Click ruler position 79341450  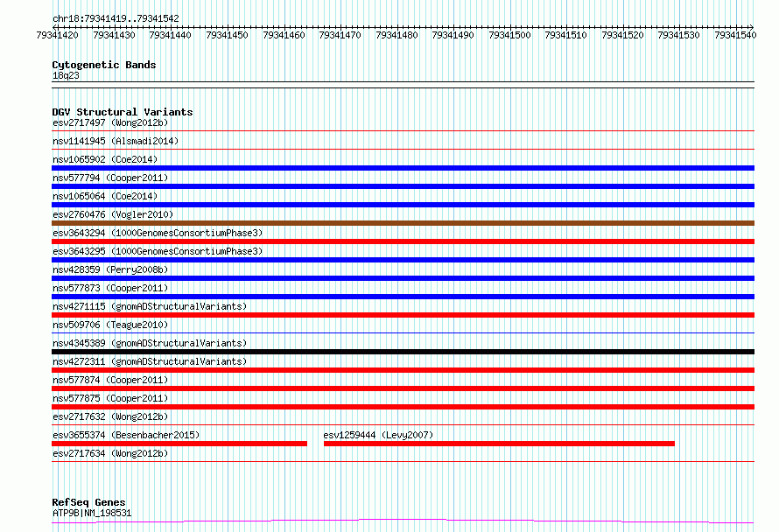pyautogui.click(x=227, y=35)
